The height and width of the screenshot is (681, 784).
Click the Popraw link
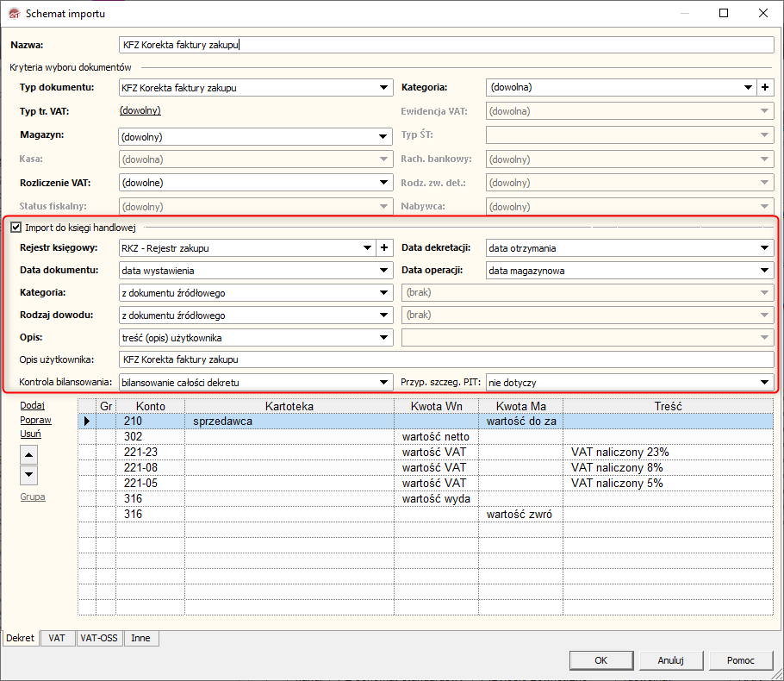tap(35, 420)
